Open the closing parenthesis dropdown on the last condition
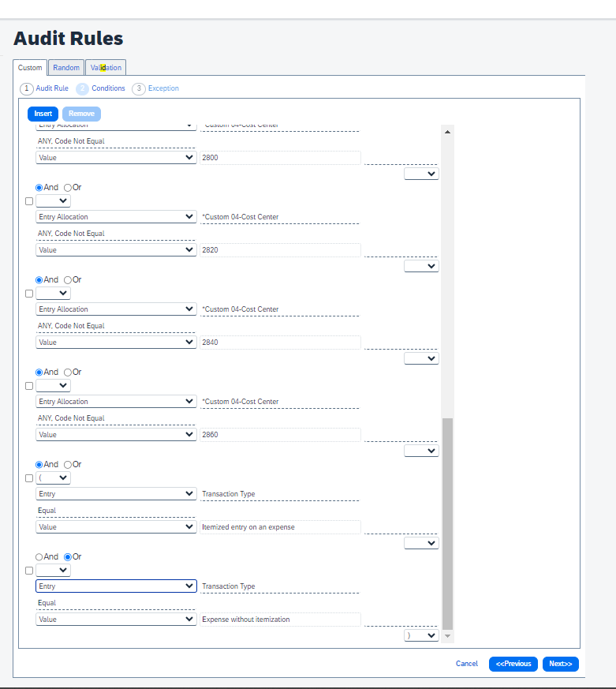The height and width of the screenshot is (689, 616). [421, 635]
